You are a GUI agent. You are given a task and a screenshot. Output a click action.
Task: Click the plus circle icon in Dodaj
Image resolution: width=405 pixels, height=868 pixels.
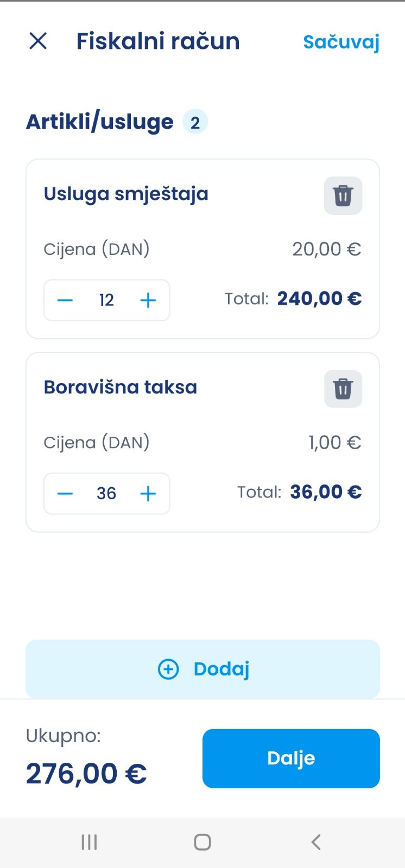(x=168, y=669)
